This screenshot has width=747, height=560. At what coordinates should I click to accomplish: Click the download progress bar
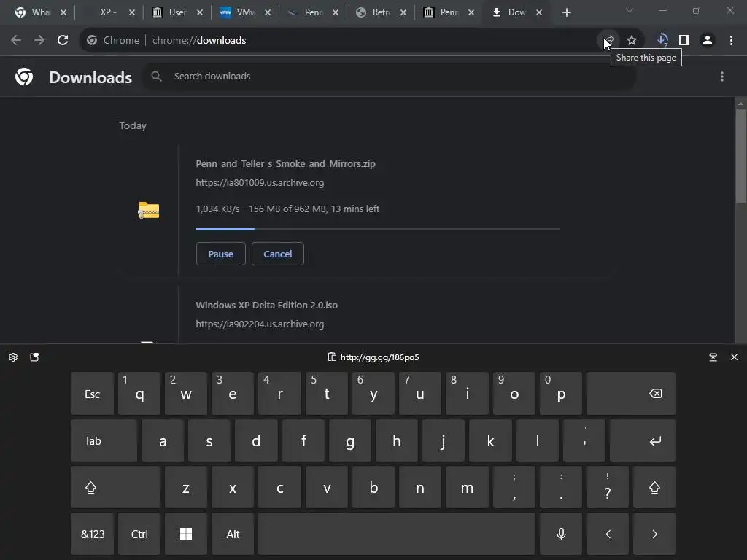[378, 229]
